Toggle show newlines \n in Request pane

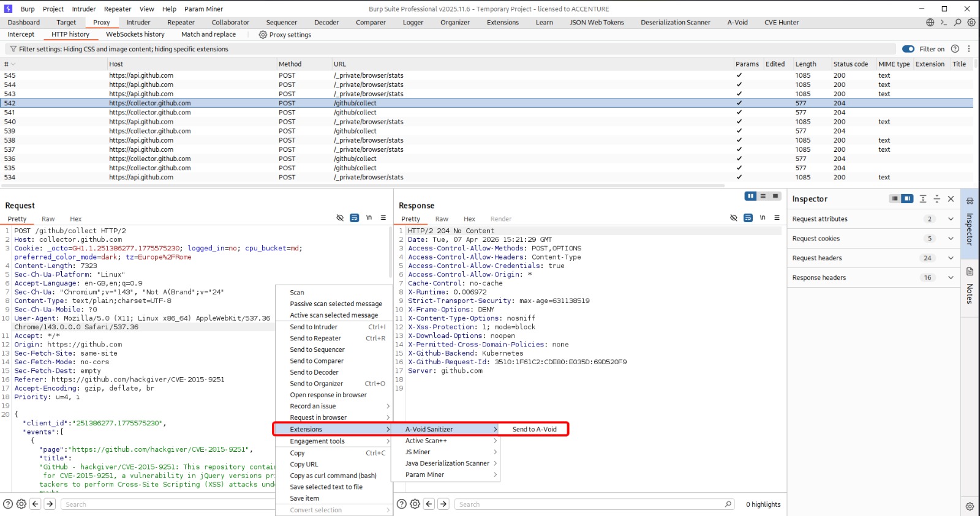pyautogui.click(x=369, y=218)
